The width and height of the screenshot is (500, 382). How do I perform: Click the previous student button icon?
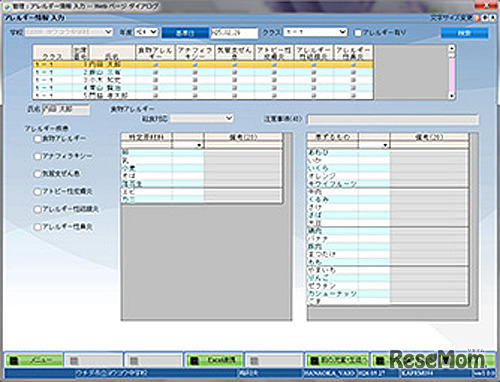pos(314,361)
